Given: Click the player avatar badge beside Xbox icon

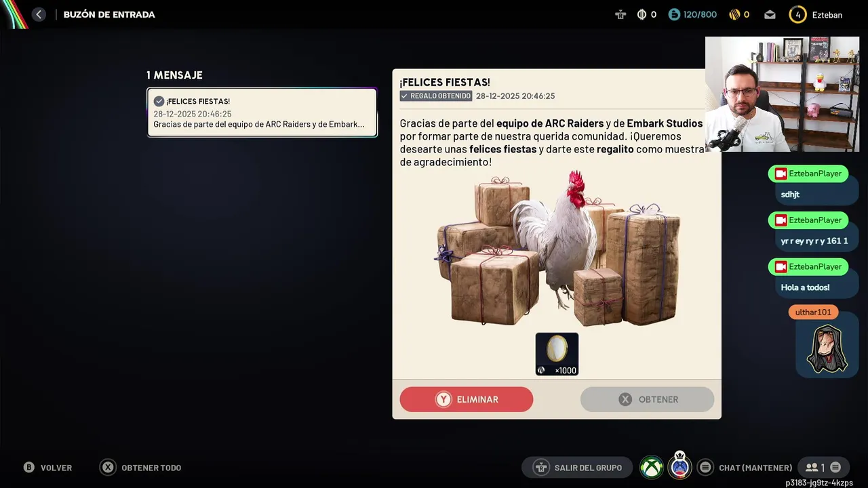Looking at the screenshot, I should 679,466.
